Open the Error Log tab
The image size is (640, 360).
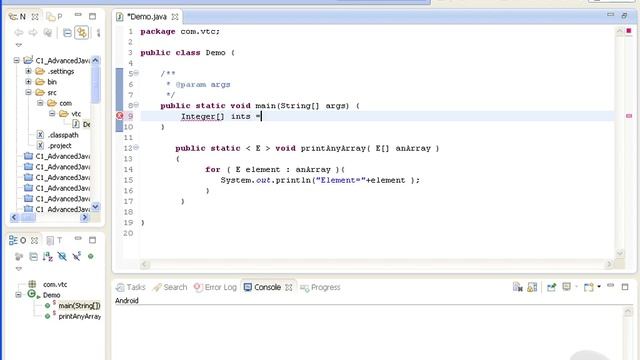click(215, 287)
